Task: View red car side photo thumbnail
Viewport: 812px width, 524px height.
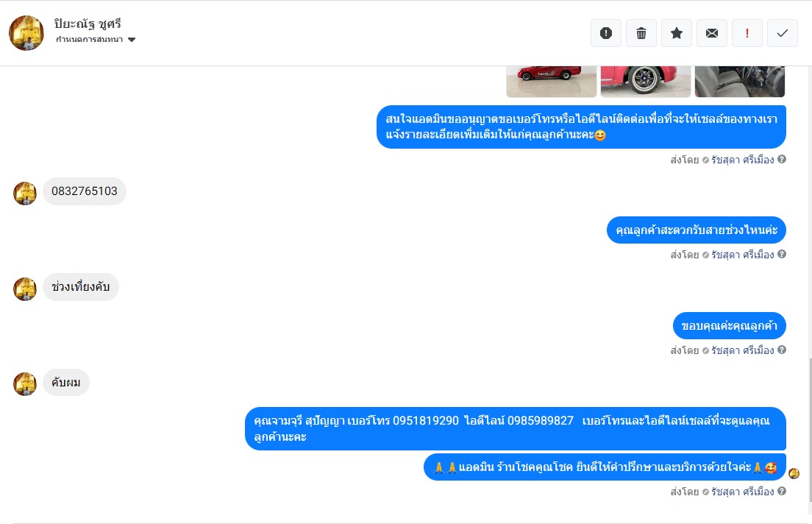Action: [x=552, y=82]
